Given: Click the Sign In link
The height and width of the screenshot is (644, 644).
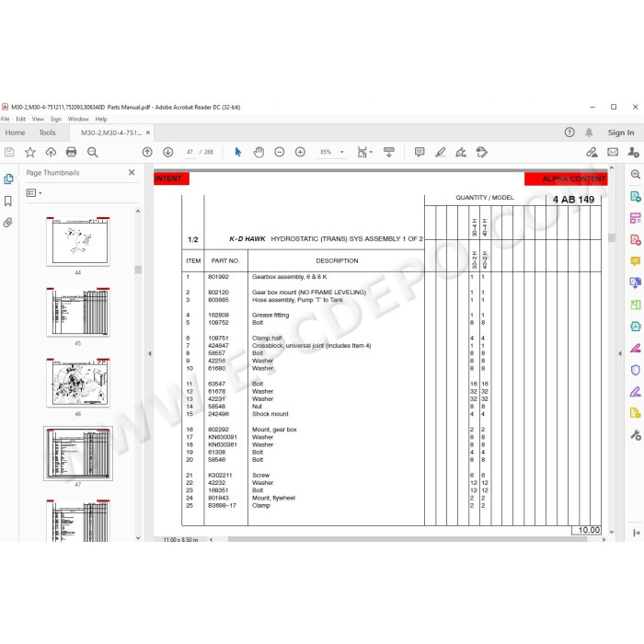Looking at the screenshot, I should pyautogui.click(x=621, y=132).
